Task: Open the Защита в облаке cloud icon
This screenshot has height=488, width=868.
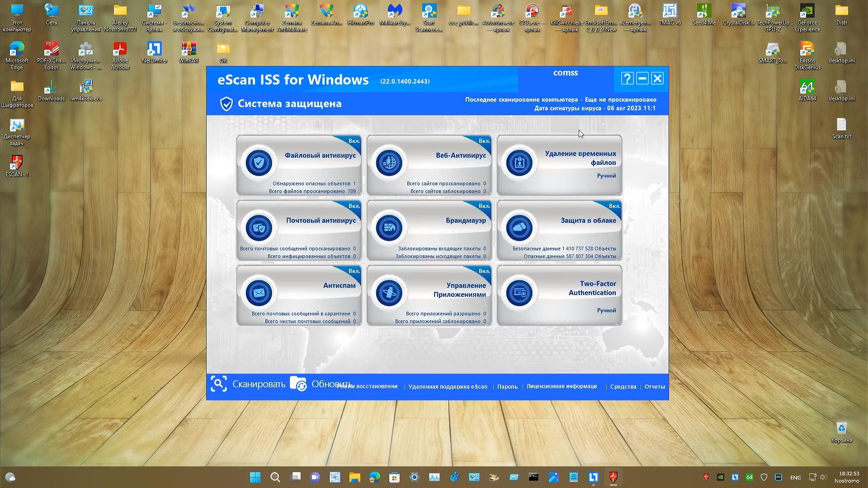Action: [519, 228]
